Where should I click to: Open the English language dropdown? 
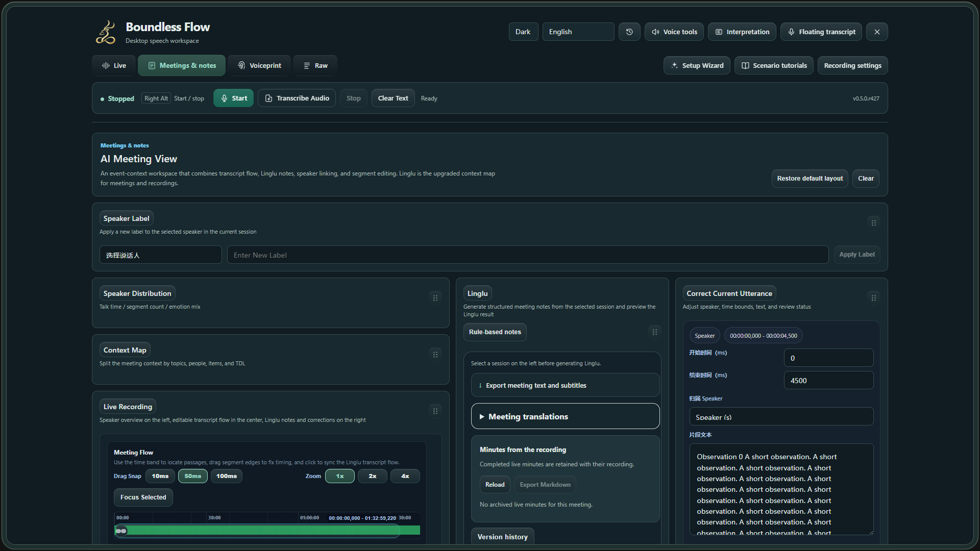pos(578,32)
